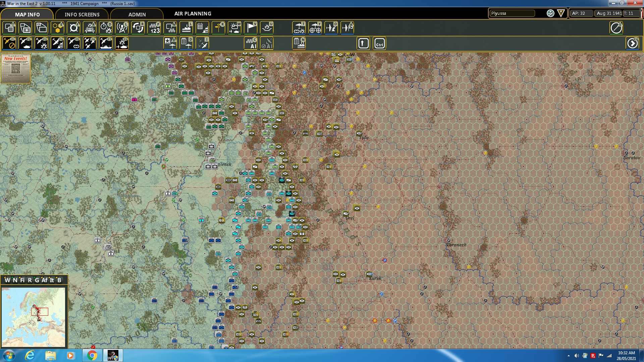This screenshot has width=644, height=362.
Task: Select the naval patrol air directive icon
Action: [x=105, y=43]
